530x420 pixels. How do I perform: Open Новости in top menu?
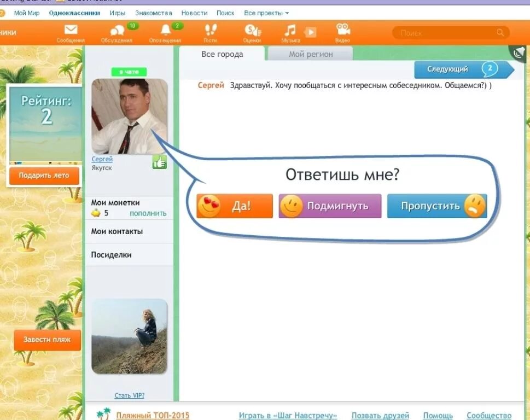point(194,13)
